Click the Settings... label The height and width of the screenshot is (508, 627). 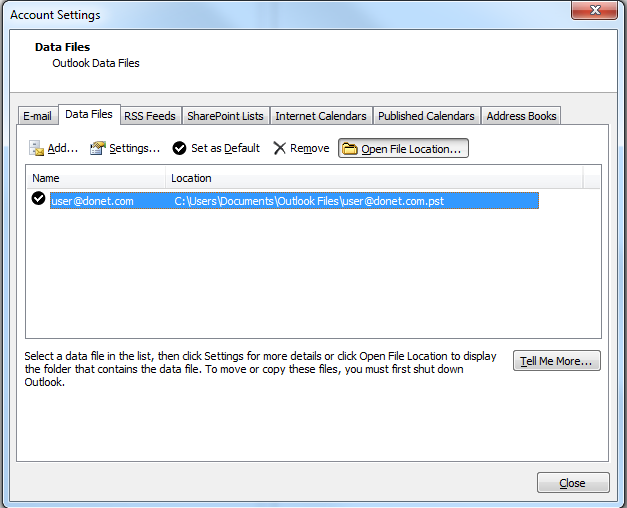click(x=135, y=148)
